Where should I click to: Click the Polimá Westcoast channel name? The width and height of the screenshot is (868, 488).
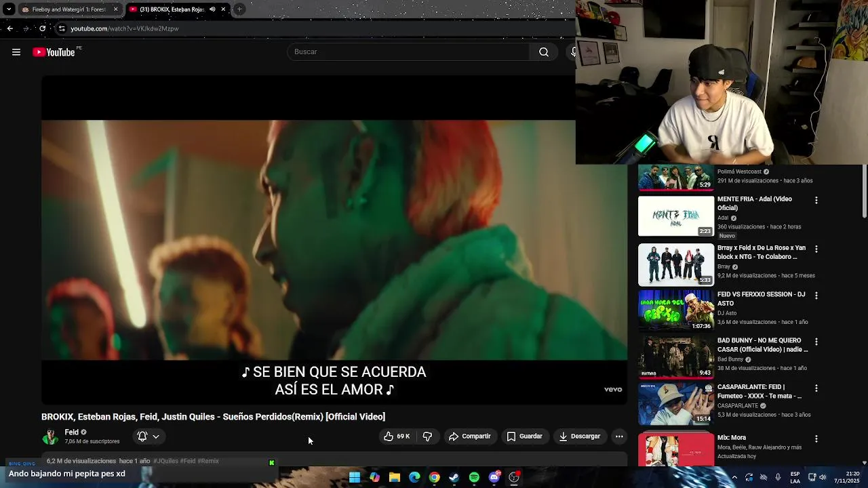[739, 172]
